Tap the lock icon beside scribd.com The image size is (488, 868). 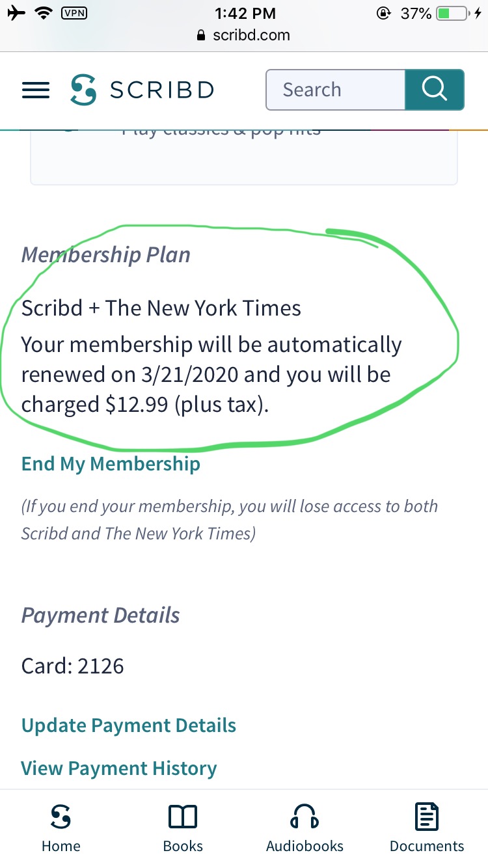tap(202, 36)
